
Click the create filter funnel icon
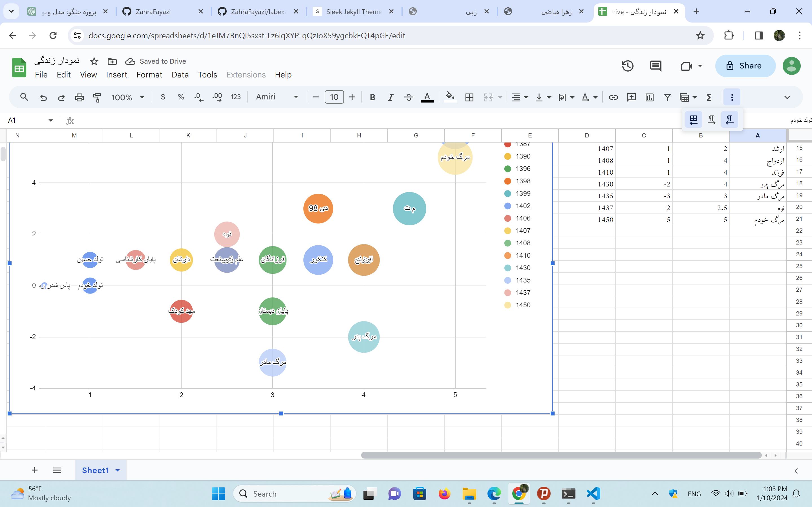click(x=667, y=97)
